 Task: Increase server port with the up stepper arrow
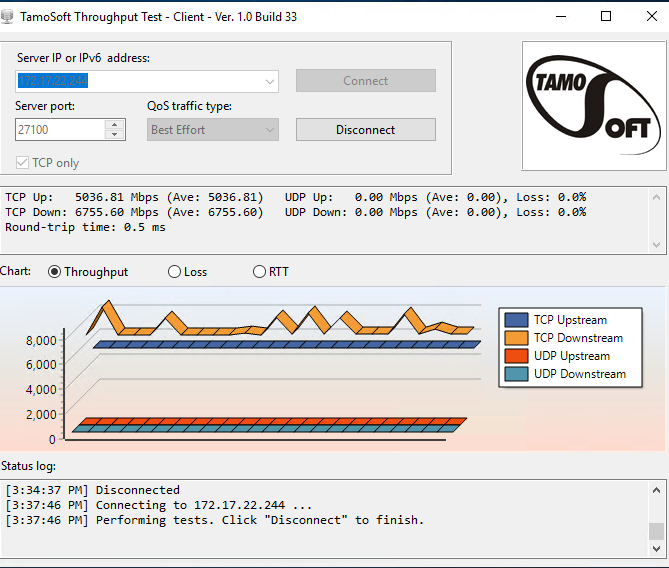(114, 125)
